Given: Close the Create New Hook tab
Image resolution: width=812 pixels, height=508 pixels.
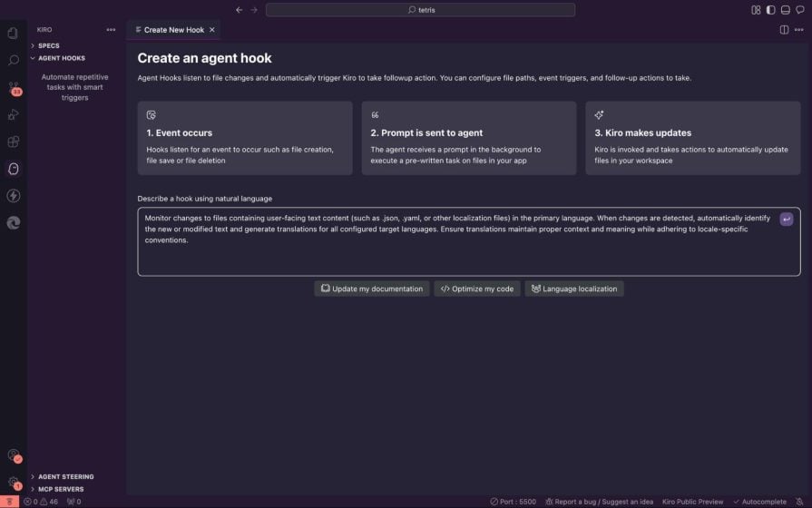Looking at the screenshot, I should click(x=211, y=30).
